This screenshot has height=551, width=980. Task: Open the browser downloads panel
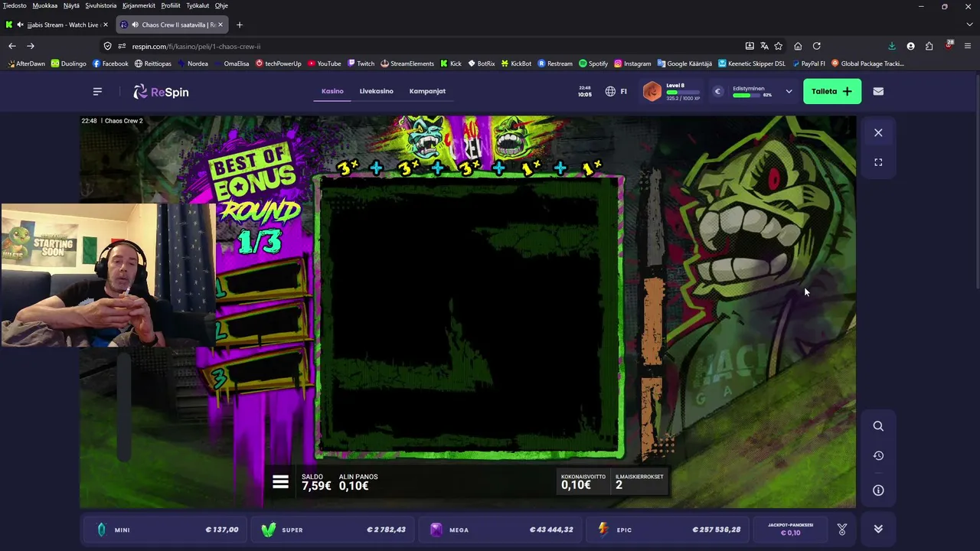click(x=892, y=46)
